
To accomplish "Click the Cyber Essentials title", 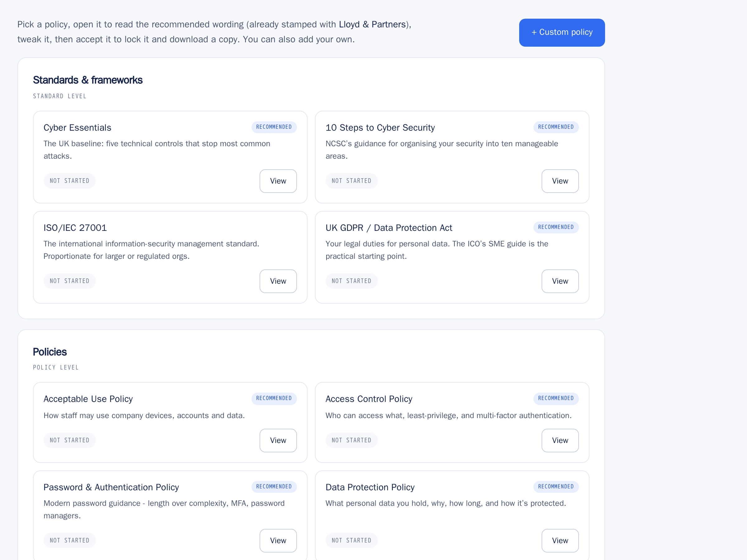I will point(77,128).
